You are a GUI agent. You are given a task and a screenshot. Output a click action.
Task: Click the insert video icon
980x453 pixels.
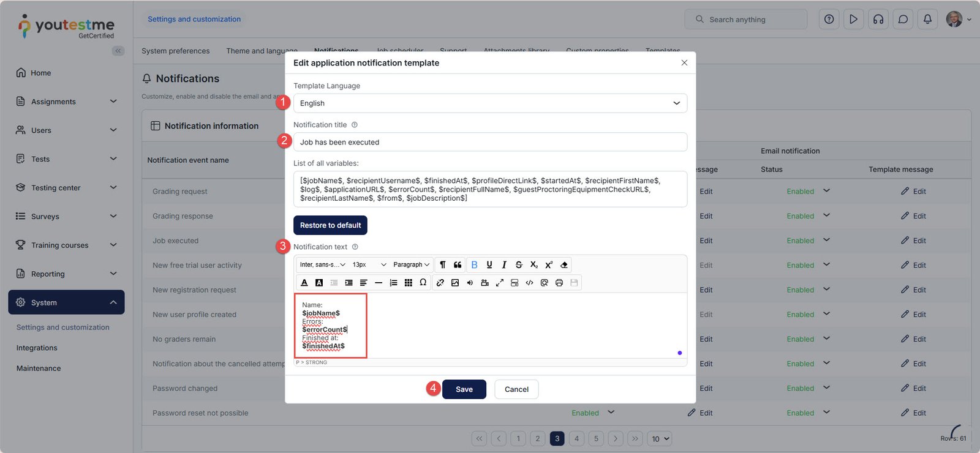point(485,283)
